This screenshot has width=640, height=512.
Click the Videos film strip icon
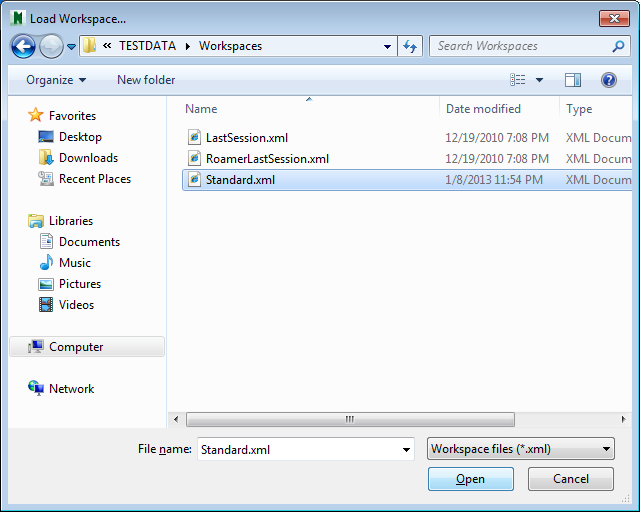point(46,305)
